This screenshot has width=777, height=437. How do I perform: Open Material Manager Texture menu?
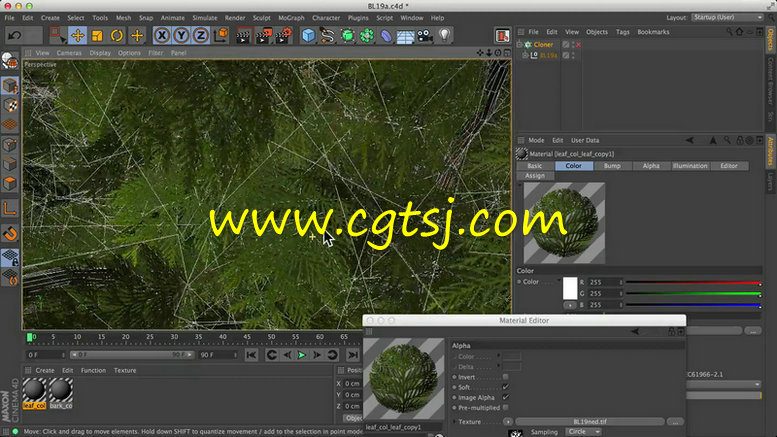point(125,371)
